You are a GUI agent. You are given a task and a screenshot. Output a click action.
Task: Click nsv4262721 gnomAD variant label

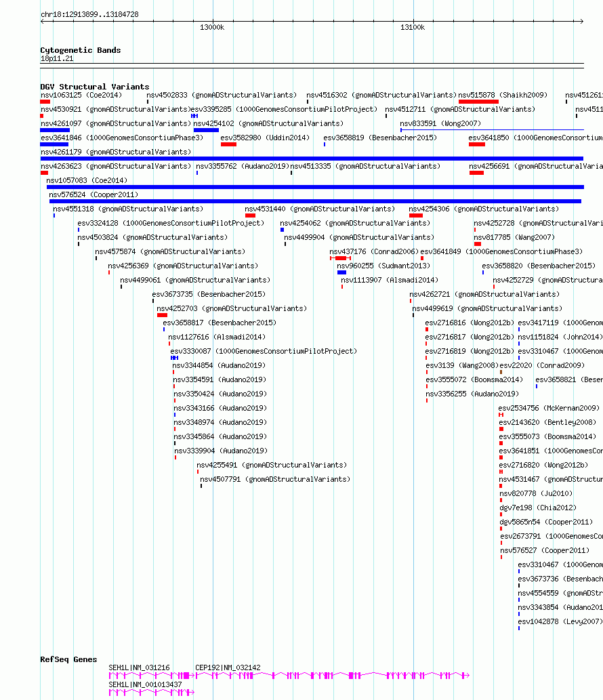pos(484,295)
